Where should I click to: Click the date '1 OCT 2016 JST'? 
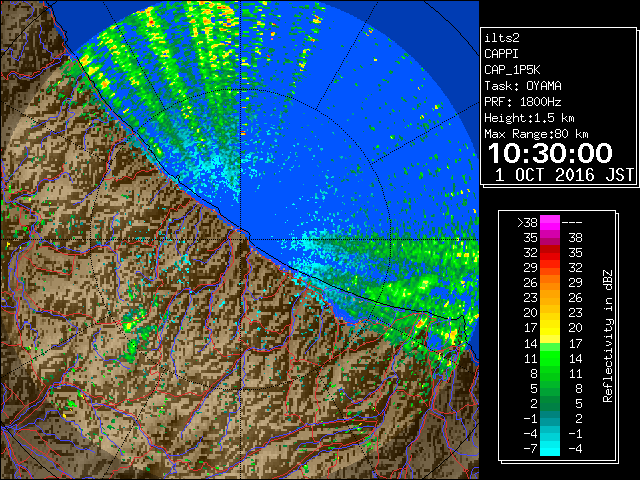[x=564, y=175]
